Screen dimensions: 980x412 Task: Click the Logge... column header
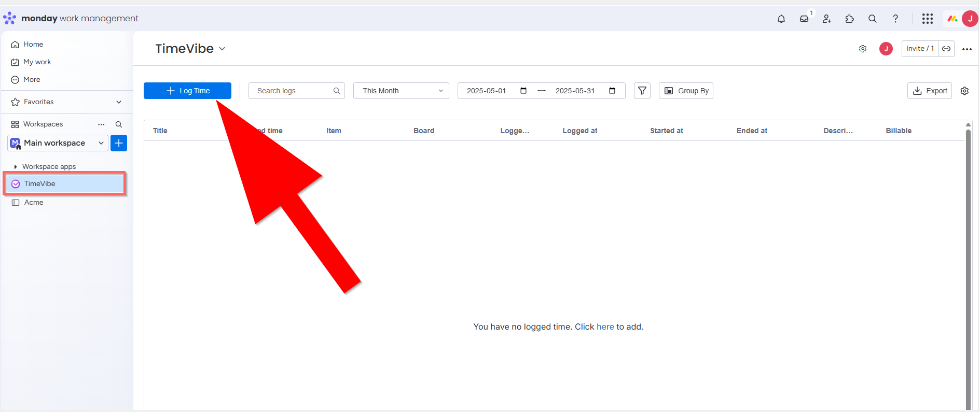pyautogui.click(x=515, y=131)
